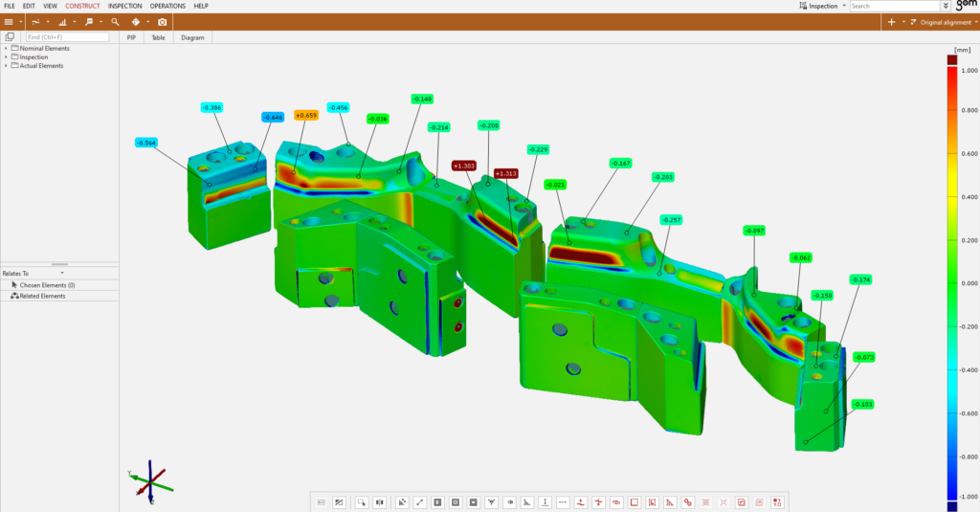
Task: Click the Find (Ctrl+F) input field
Action: tap(67, 37)
